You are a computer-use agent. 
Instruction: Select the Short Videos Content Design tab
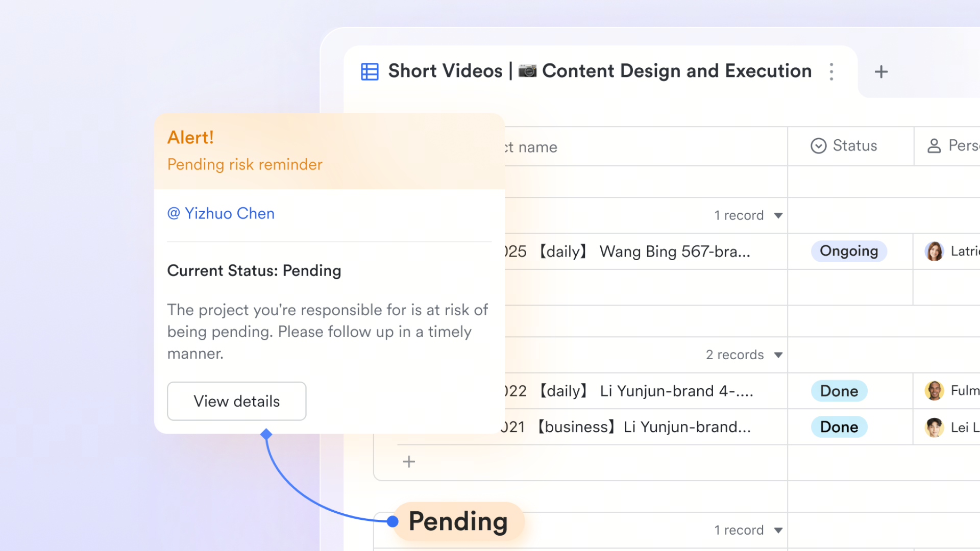click(600, 71)
